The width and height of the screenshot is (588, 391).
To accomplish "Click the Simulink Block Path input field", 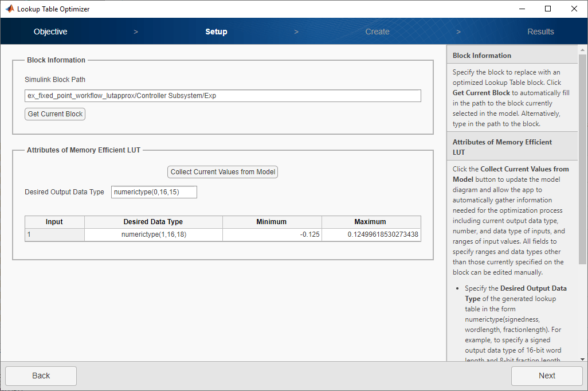I will click(223, 96).
